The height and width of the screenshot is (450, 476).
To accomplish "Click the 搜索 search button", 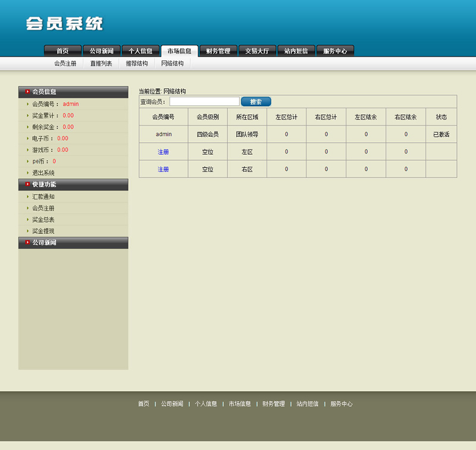I will pos(256,101).
